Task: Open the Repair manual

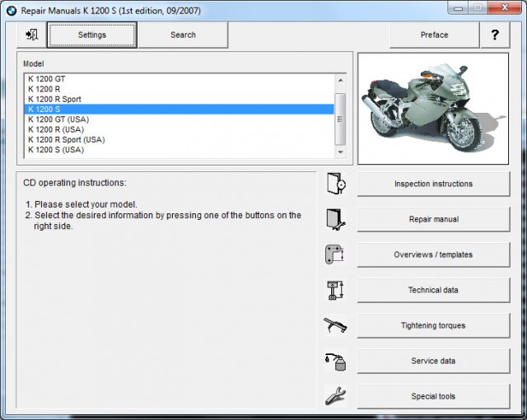Action: click(434, 219)
